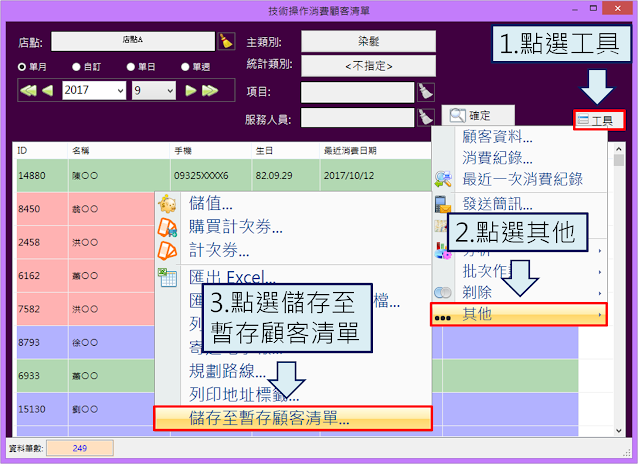The width and height of the screenshot is (638, 464).
Task: Select the row with ID 8793
Action: (86, 342)
